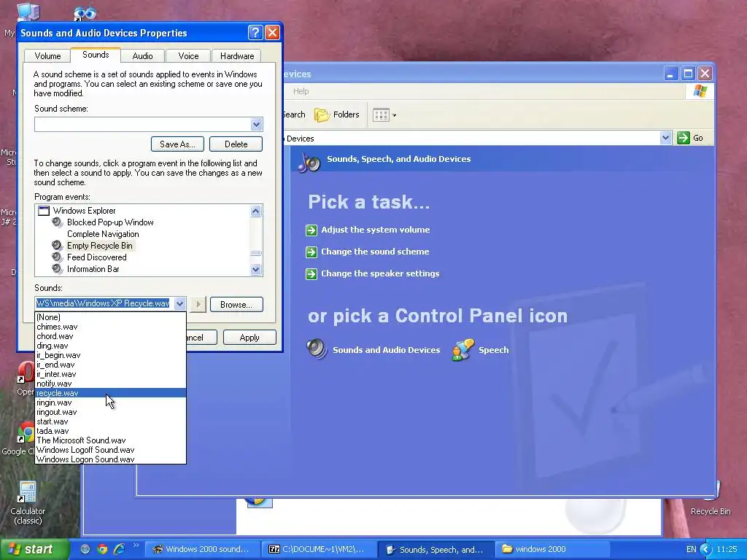Choose (None) in the sounds list
Image resolution: width=747 pixels, height=560 pixels.
(x=111, y=317)
